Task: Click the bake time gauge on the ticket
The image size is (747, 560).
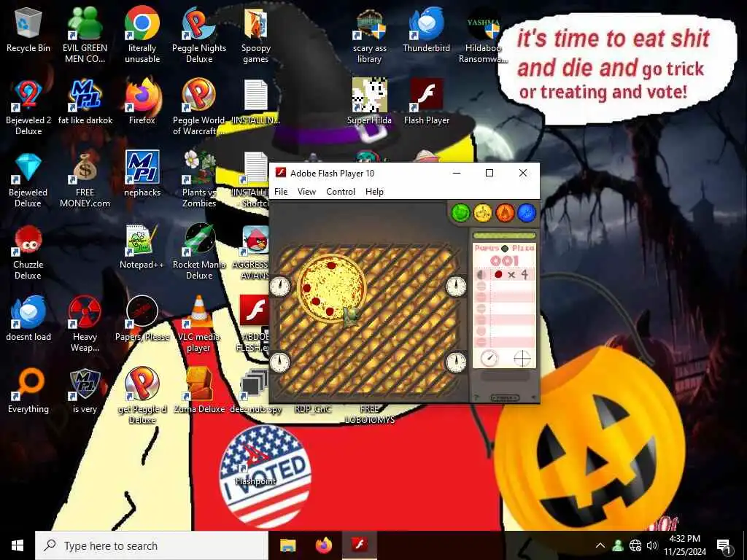Action: click(489, 358)
